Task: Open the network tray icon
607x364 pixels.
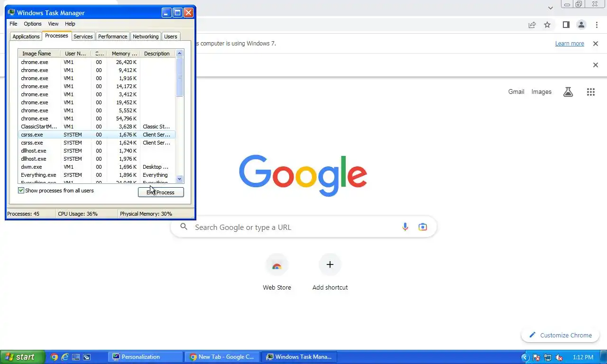Action: pyautogui.click(x=548, y=357)
